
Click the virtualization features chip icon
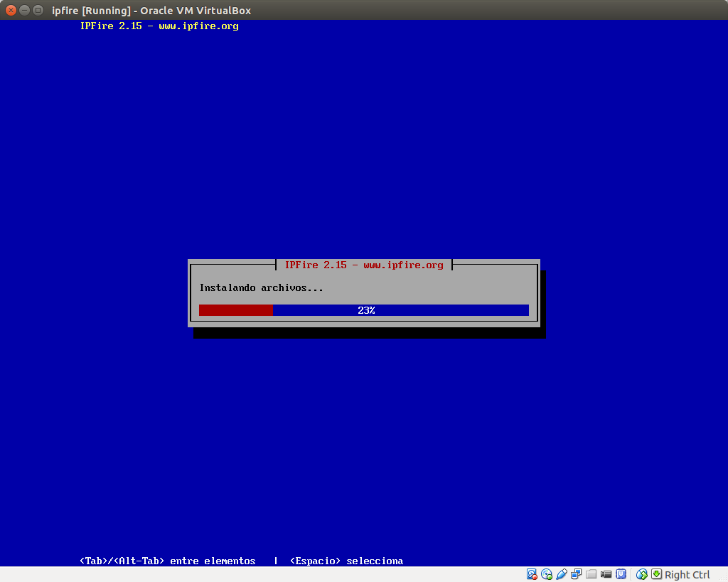pyautogui.click(x=621, y=573)
